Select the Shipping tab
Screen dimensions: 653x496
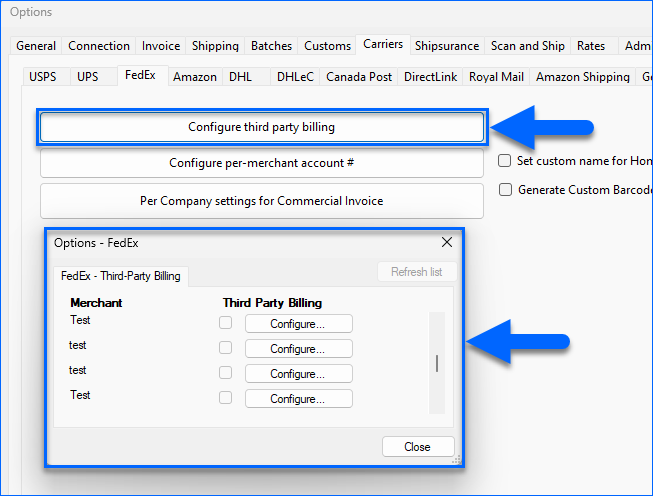(215, 46)
